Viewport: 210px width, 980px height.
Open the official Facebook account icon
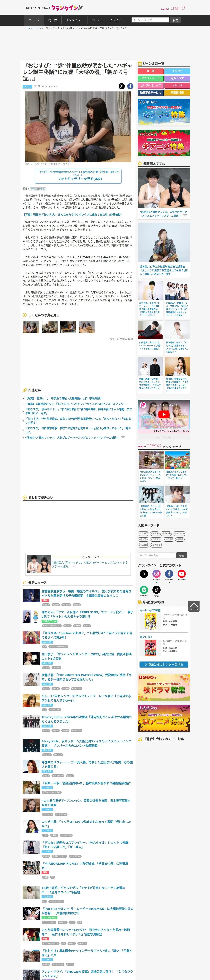[x=169, y=573]
